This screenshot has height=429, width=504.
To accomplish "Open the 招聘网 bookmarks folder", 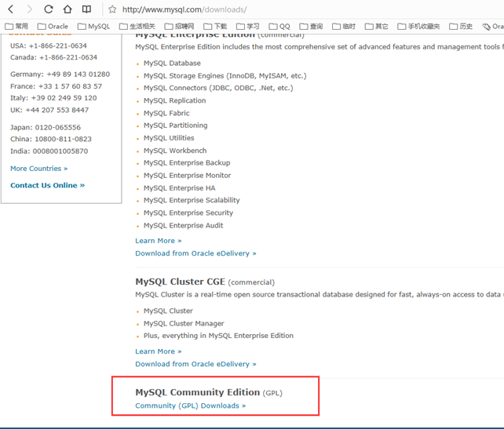I will coord(179,27).
